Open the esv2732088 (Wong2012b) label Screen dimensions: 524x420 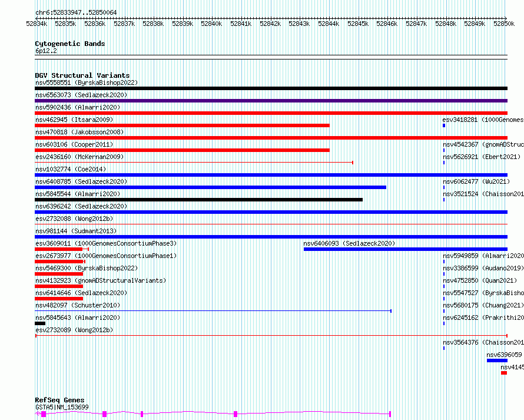tap(74, 219)
